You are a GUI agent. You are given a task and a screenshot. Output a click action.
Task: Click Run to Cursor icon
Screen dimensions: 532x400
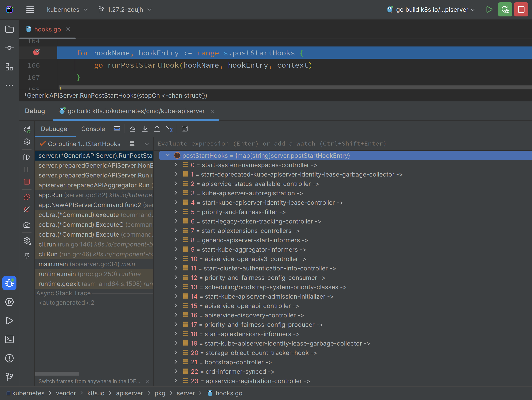coord(169,129)
